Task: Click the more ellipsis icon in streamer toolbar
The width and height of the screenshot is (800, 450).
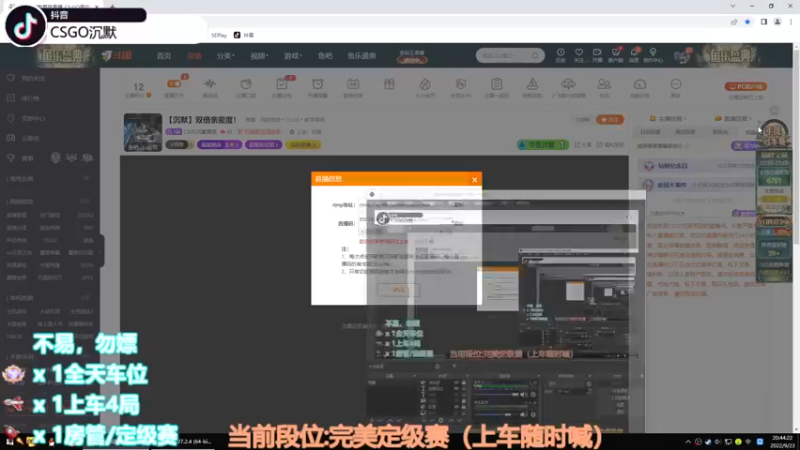Action: 676,84
